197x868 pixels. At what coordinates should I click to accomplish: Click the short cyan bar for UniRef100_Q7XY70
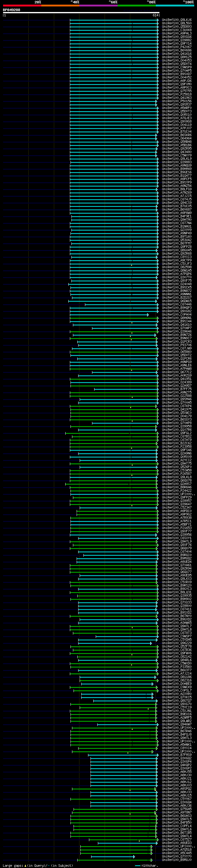(x=113, y=857)
